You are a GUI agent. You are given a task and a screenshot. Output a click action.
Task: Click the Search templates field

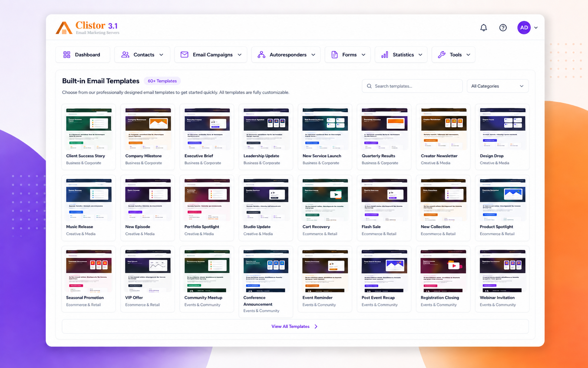[412, 86]
